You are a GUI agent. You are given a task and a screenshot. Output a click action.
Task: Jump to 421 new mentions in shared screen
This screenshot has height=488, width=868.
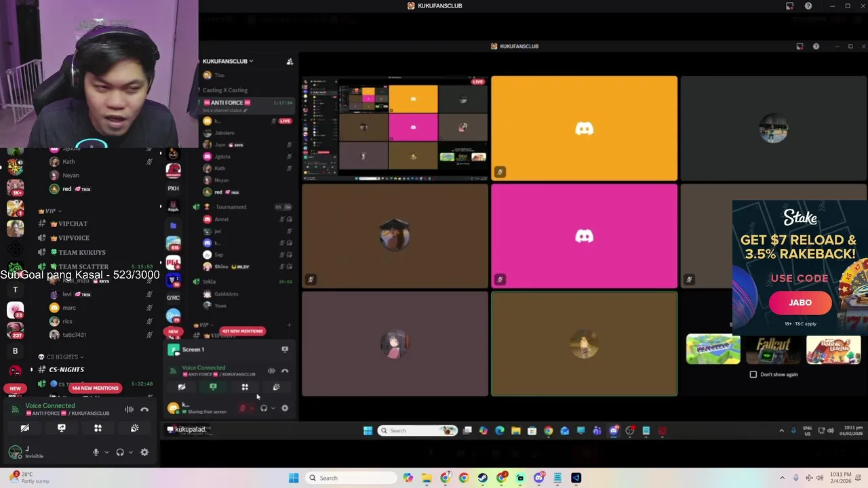click(x=242, y=331)
